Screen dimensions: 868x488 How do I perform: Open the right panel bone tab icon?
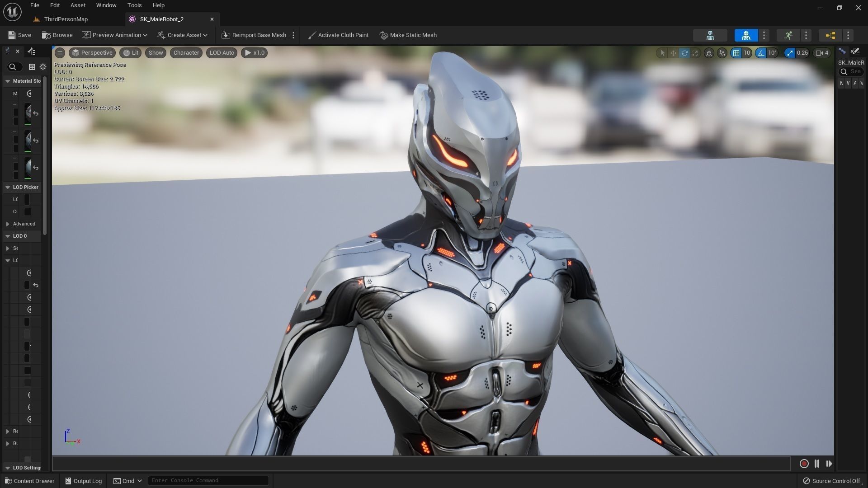(x=842, y=51)
